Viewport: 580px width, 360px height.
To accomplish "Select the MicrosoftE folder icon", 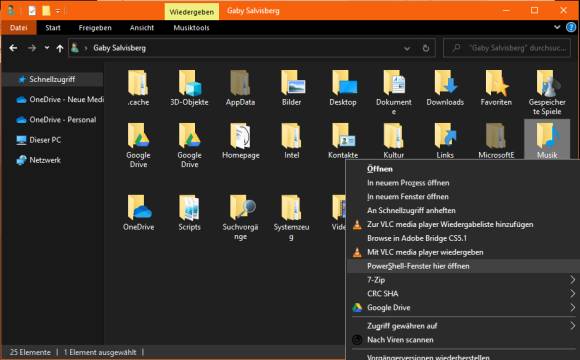I will tap(496, 136).
